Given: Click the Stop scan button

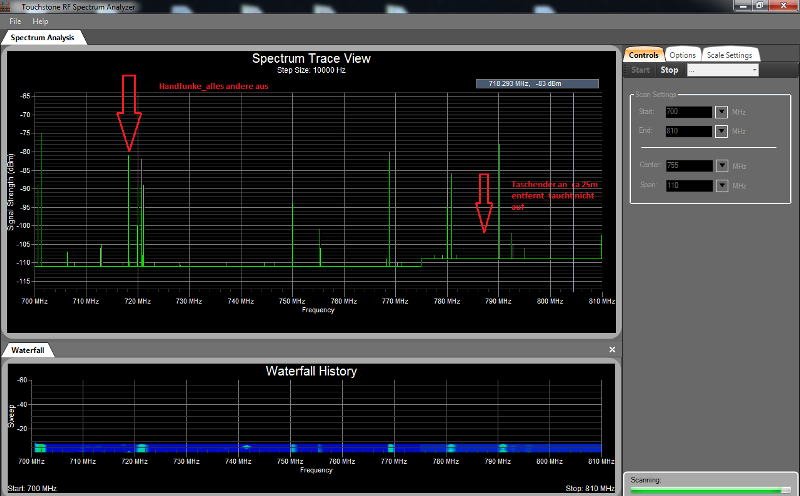Looking at the screenshot, I should pos(669,70).
